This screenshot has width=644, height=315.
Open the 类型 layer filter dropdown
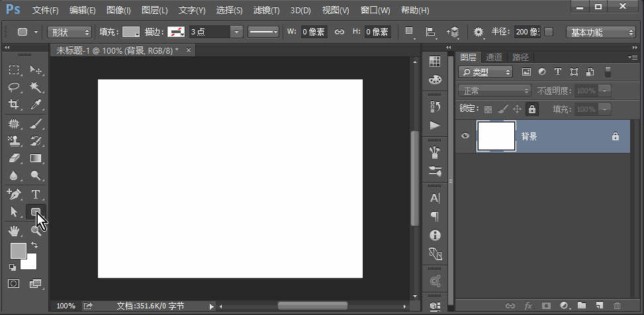tap(486, 71)
